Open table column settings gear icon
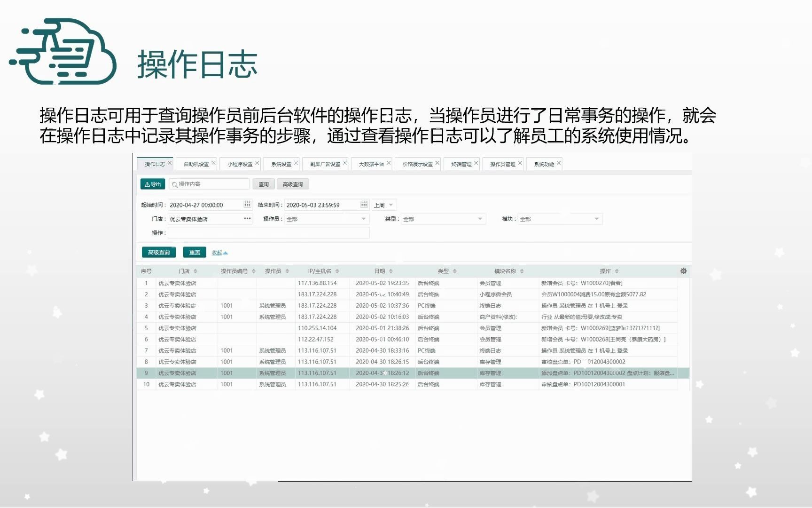This screenshot has height=508, width=812. coord(684,271)
